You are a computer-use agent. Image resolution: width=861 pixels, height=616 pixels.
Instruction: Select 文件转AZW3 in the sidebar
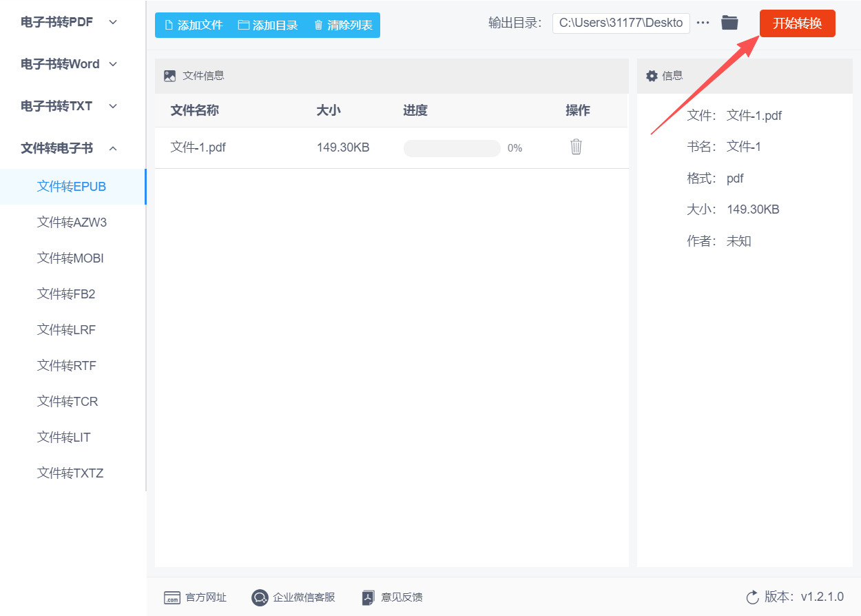click(72, 223)
